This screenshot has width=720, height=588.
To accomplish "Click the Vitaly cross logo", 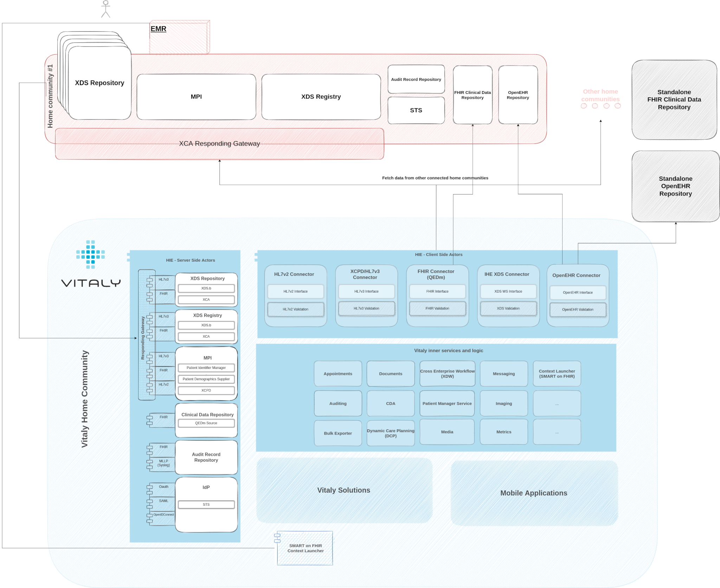I will coord(91,254).
